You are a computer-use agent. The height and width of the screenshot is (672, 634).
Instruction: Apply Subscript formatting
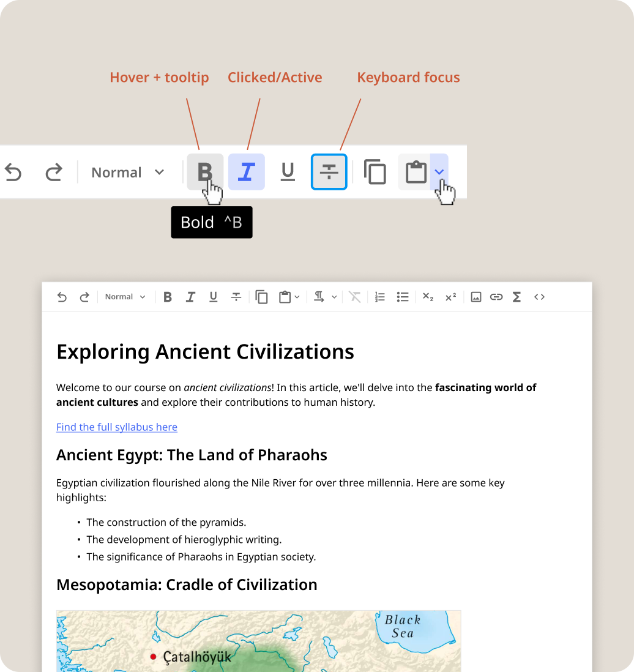(428, 297)
